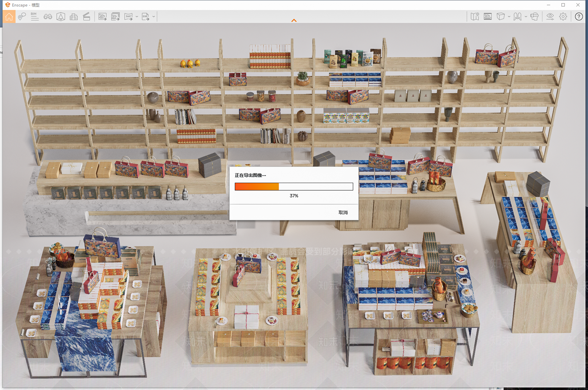The height and width of the screenshot is (390, 588).
Task: Expand the navigation mode dropdown arrow
Action: click(526, 17)
